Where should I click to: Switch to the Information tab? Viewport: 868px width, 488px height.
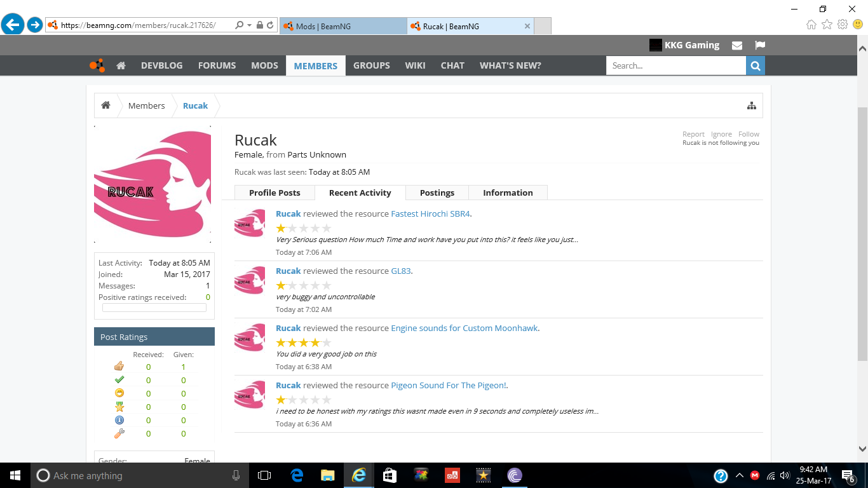tap(508, 193)
